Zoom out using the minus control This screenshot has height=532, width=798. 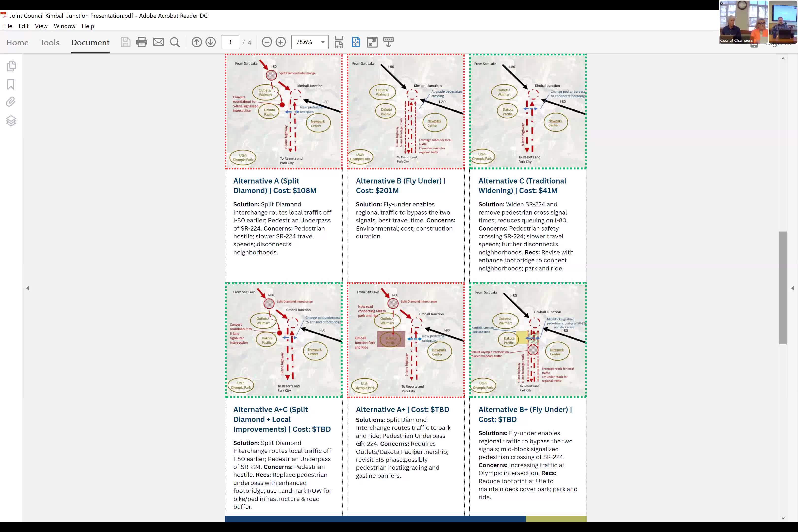267,42
